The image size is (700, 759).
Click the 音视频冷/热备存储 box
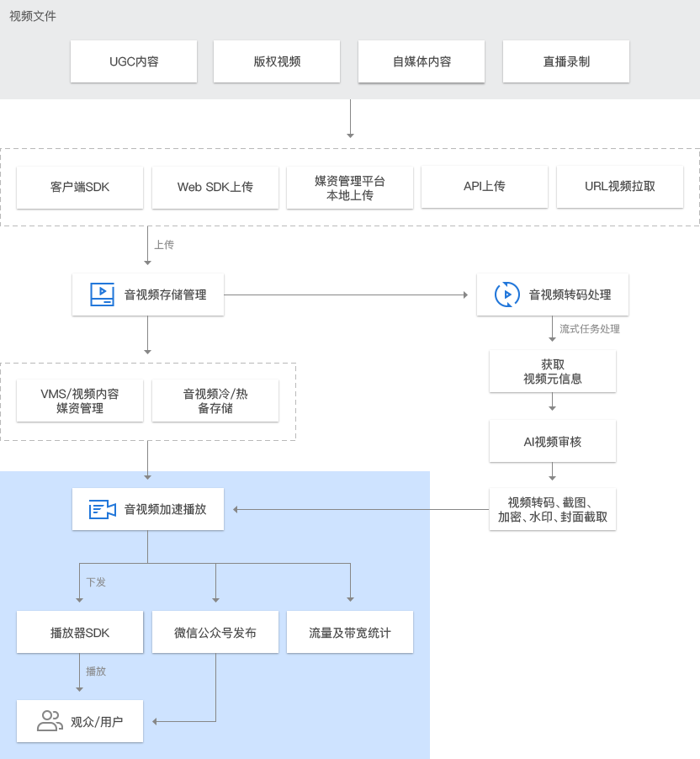tap(215, 401)
